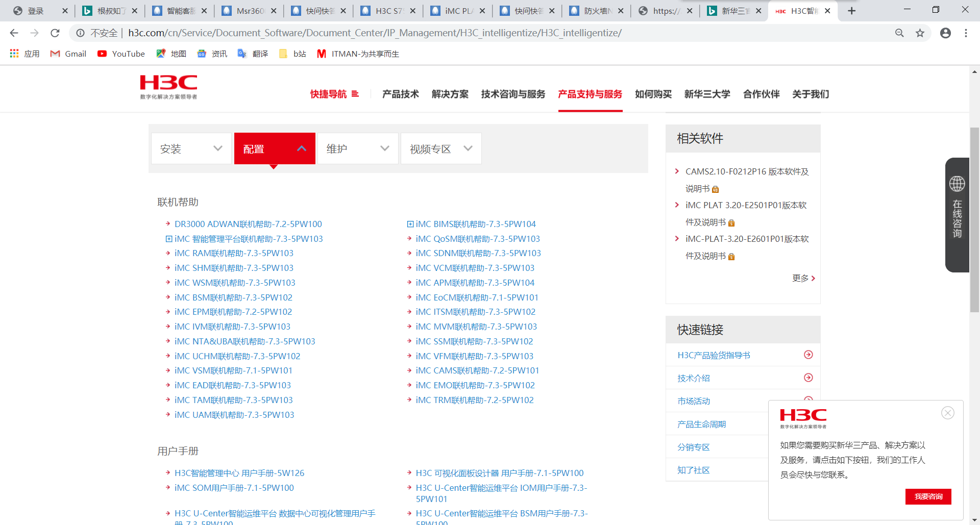
Task: Open the ITMAN-为共享而生 bookmark
Action: coord(358,54)
